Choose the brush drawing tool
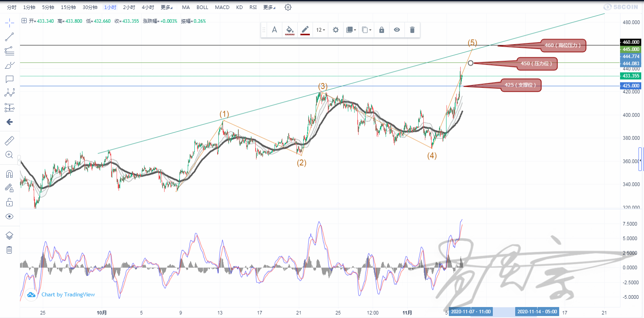The height and width of the screenshot is (318, 644). [x=9, y=65]
